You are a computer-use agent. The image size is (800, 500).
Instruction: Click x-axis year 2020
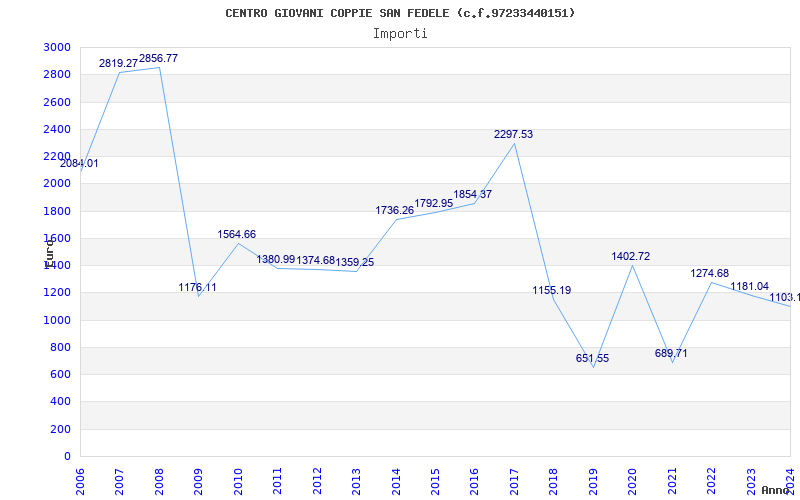(633, 482)
